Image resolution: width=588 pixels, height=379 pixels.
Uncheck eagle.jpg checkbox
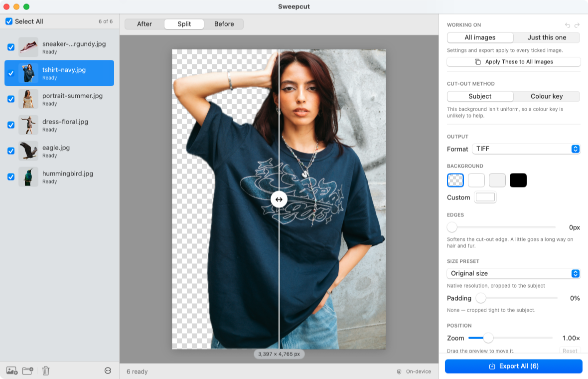(x=11, y=151)
